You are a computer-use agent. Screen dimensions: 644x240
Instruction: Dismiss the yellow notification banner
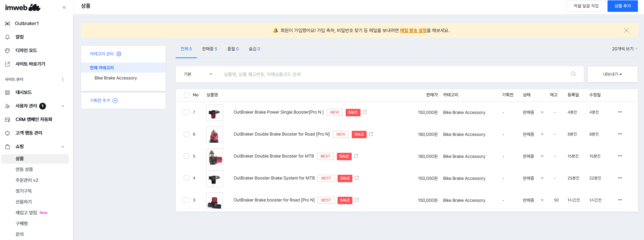pyautogui.click(x=626, y=30)
